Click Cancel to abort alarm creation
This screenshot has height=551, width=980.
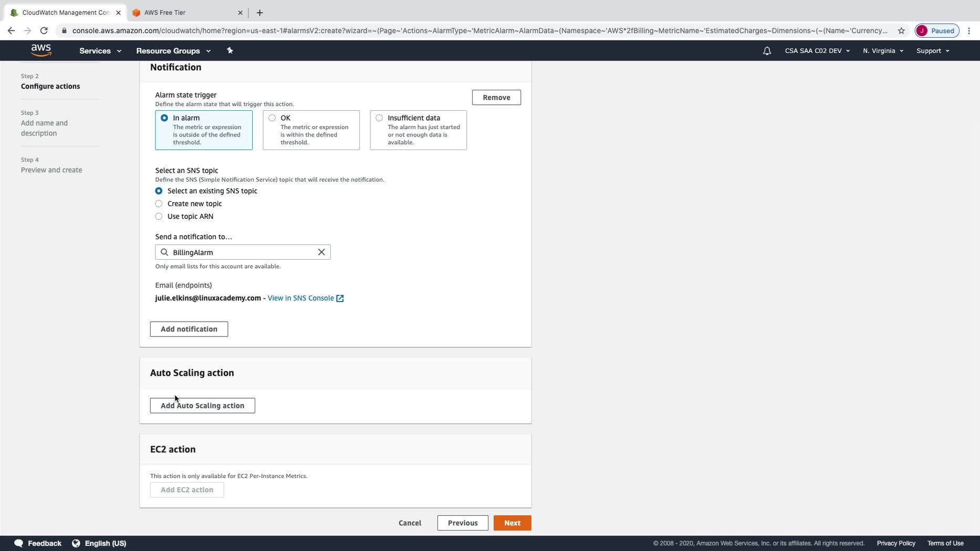point(410,523)
